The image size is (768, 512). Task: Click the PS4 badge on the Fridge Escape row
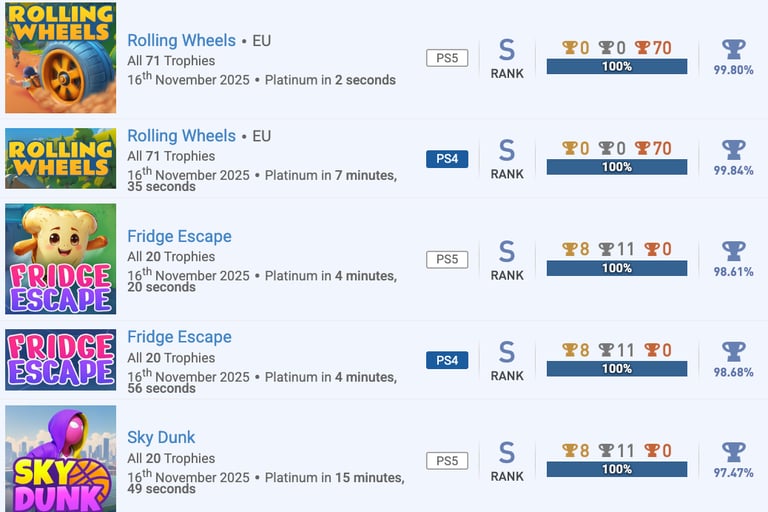[x=447, y=360]
